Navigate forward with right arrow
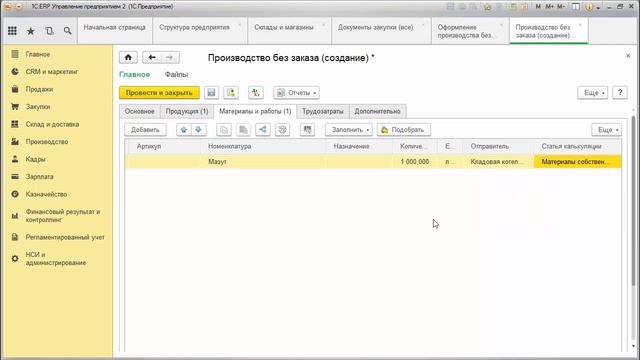 click(170, 57)
